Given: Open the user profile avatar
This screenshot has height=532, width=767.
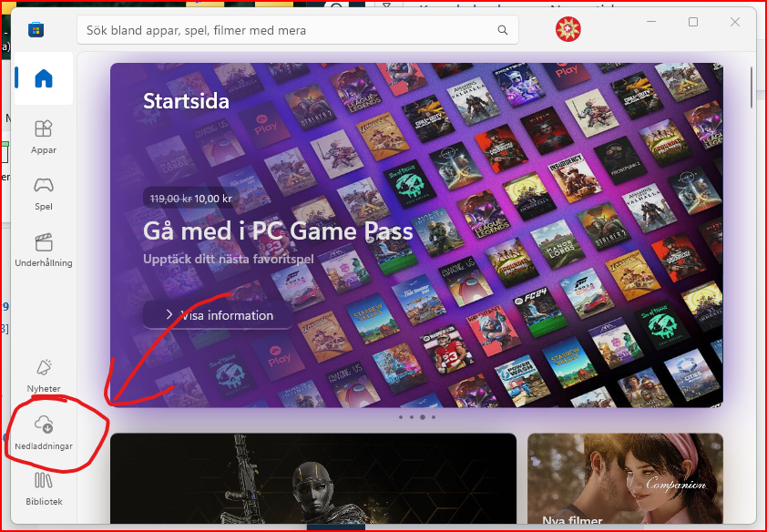Looking at the screenshot, I should point(568,29).
